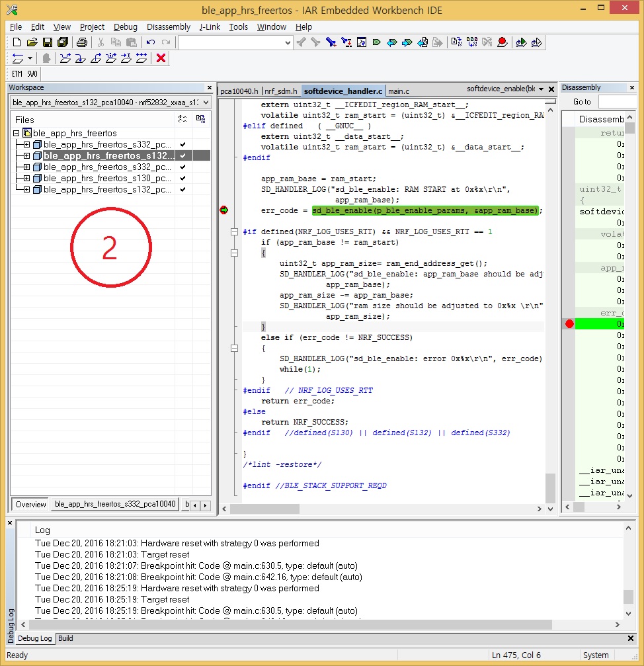The image size is (644, 666).
Task: Click the Compile icon
Action: (x=456, y=42)
